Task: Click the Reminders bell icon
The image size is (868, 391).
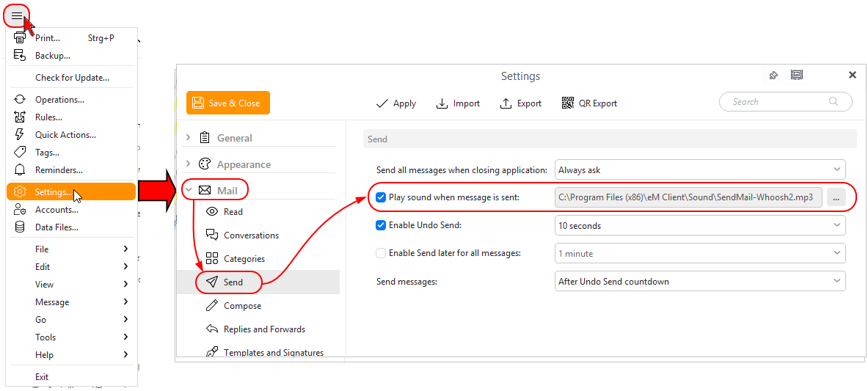Action: pyautogui.click(x=21, y=170)
